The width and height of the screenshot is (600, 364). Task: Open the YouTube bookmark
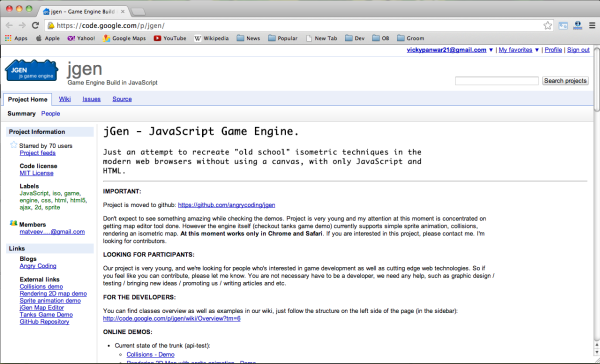[170, 38]
